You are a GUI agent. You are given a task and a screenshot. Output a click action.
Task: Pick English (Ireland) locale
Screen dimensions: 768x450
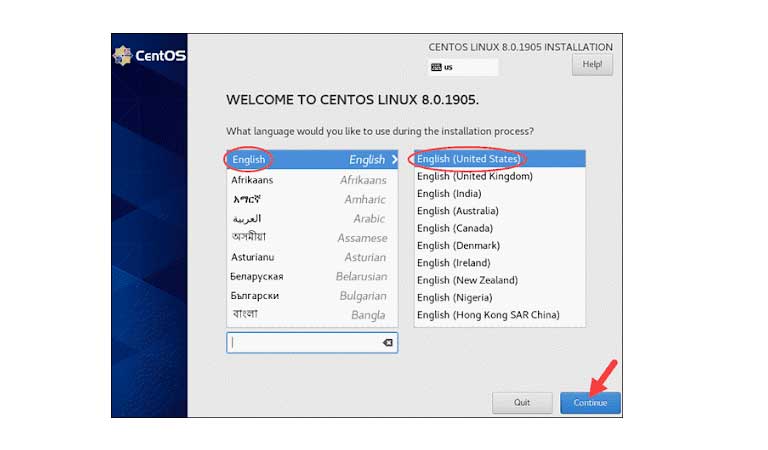500,263
